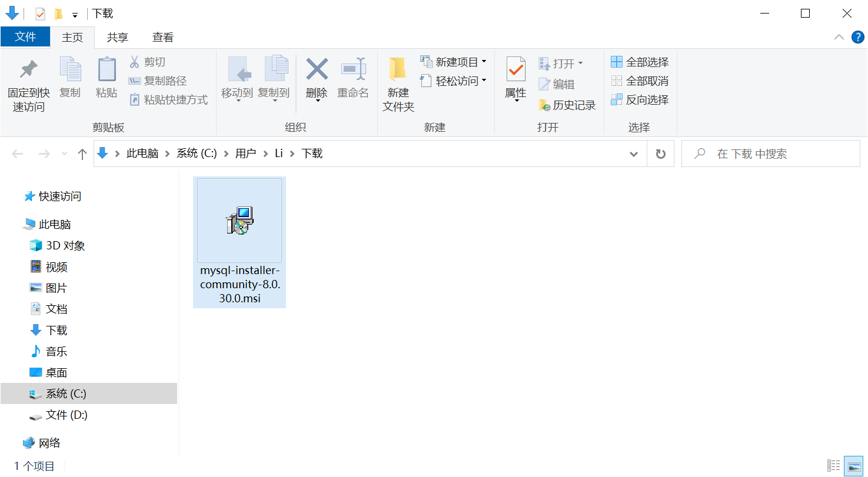Screen dimensions: 868x477
Task: Select mysql-installer-community-8.0.30.0.msi file
Action: (240, 242)
